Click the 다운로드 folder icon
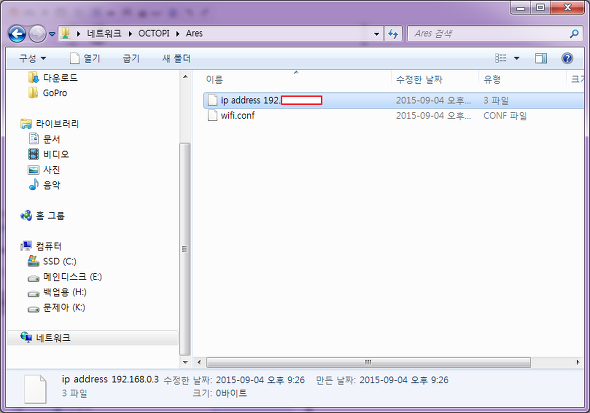Screen dimensions: 590x413 pos(33,78)
